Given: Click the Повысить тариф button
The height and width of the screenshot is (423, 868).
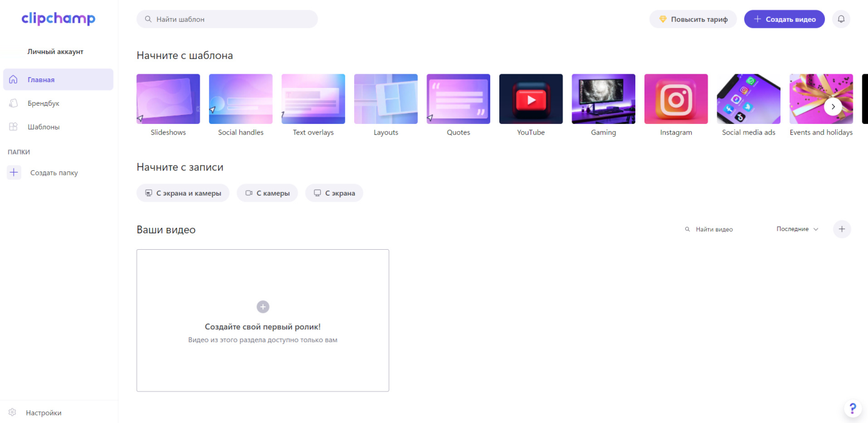Looking at the screenshot, I should (x=693, y=19).
